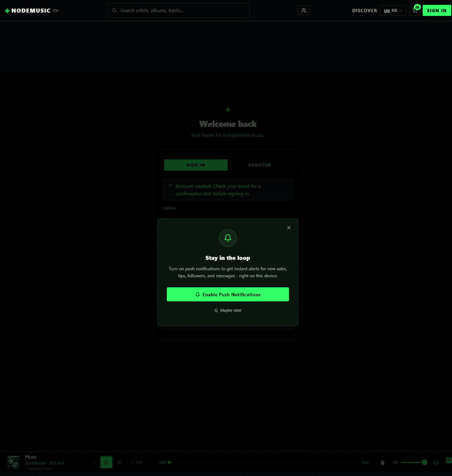Click the Welcome back heading
This screenshot has width=452, height=476.
pyautogui.click(x=228, y=124)
